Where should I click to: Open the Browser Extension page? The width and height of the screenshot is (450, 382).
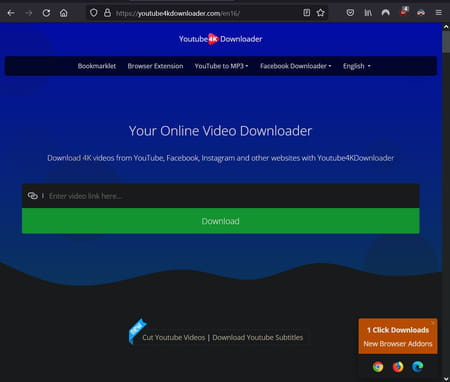155,66
